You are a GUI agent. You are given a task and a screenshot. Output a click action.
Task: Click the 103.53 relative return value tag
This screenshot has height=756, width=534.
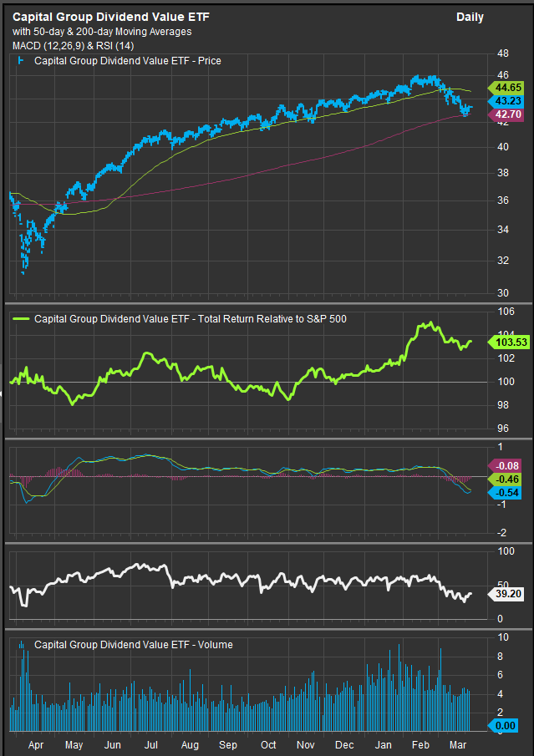click(510, 342)
